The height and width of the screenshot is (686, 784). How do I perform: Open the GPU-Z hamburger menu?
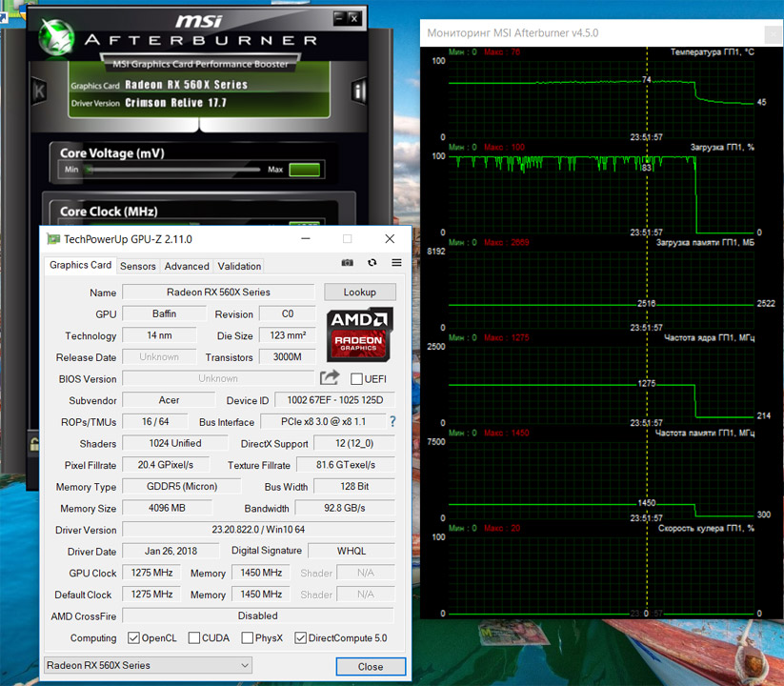396,263
